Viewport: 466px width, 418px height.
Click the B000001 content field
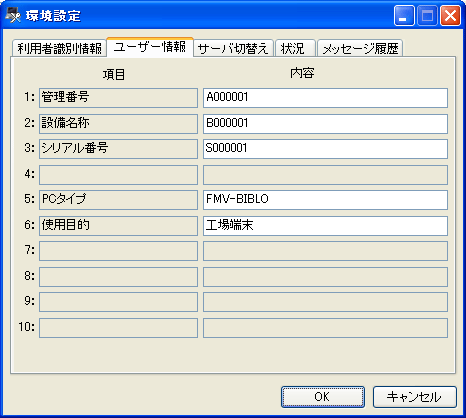click(x=325, y=124)
